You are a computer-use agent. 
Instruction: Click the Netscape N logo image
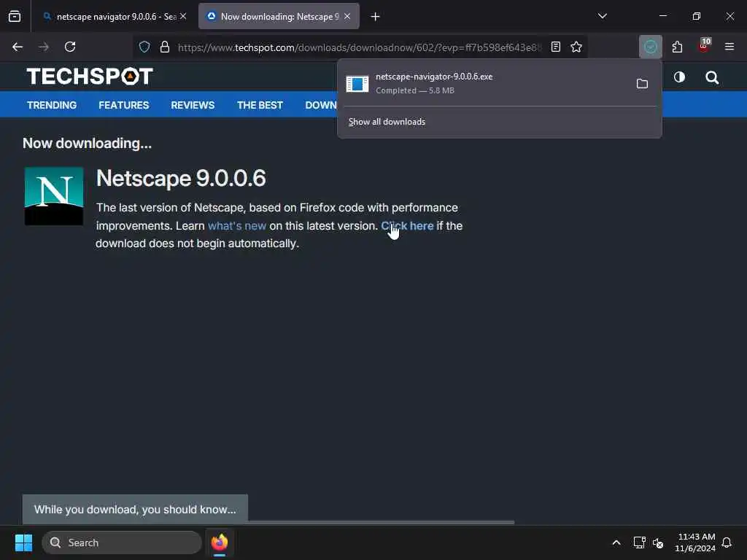54,195
